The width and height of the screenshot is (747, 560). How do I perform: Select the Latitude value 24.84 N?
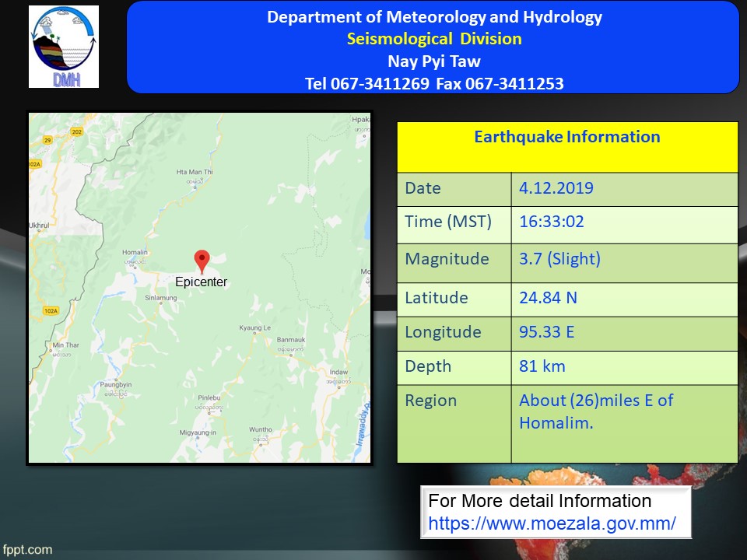coord(548,298)
